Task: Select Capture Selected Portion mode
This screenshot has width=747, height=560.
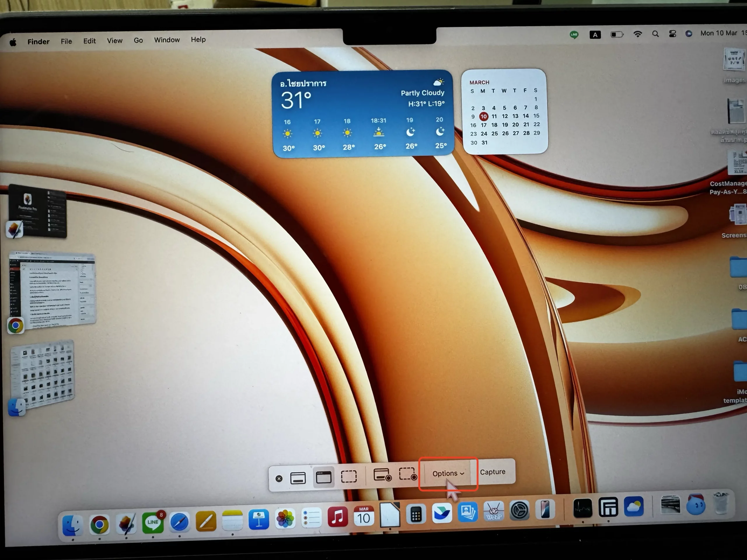Action: click(349, 476)
